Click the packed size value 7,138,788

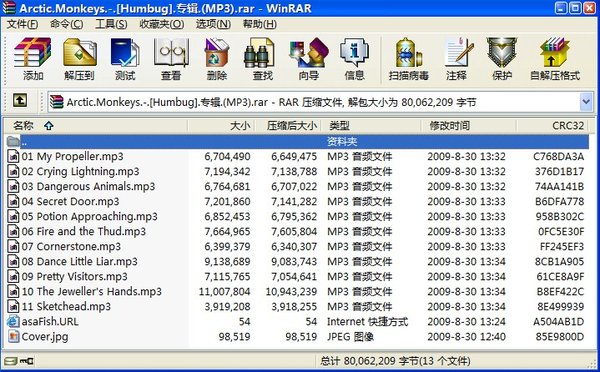[x=294, y=171]
